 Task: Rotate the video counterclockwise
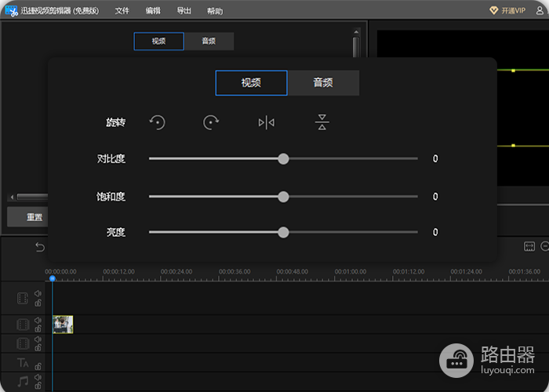coord(157,122)
